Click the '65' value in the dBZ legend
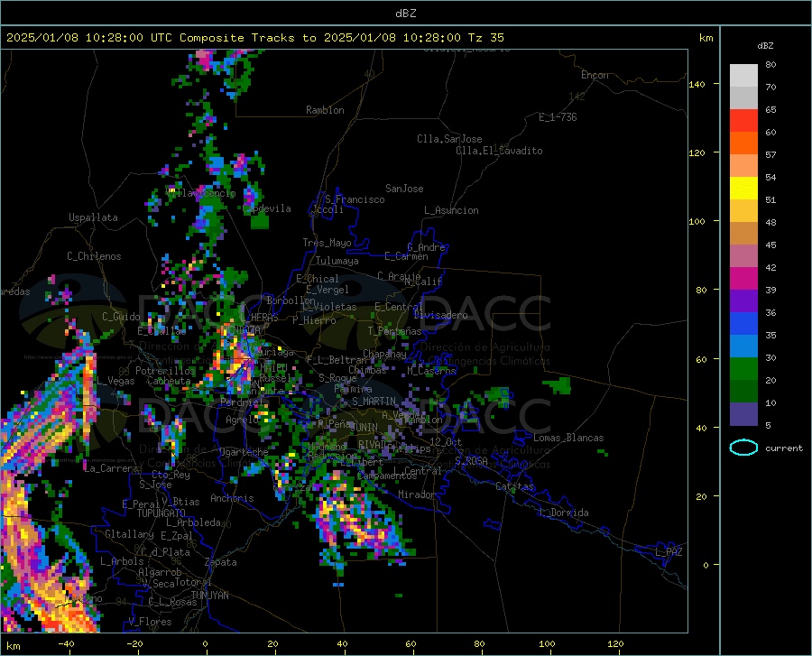This screenshot has width=812, height=656. (x=770, y=109)
